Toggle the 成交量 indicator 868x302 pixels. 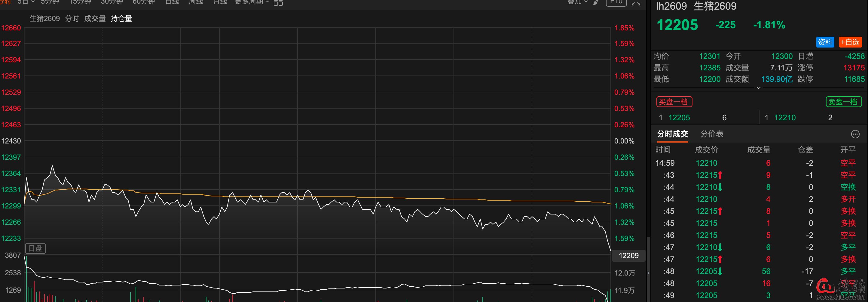(95, 19)
